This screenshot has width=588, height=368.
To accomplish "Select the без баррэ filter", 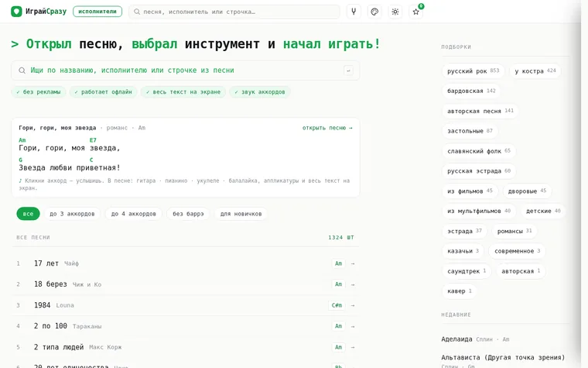I will click(x=188, y=214).
